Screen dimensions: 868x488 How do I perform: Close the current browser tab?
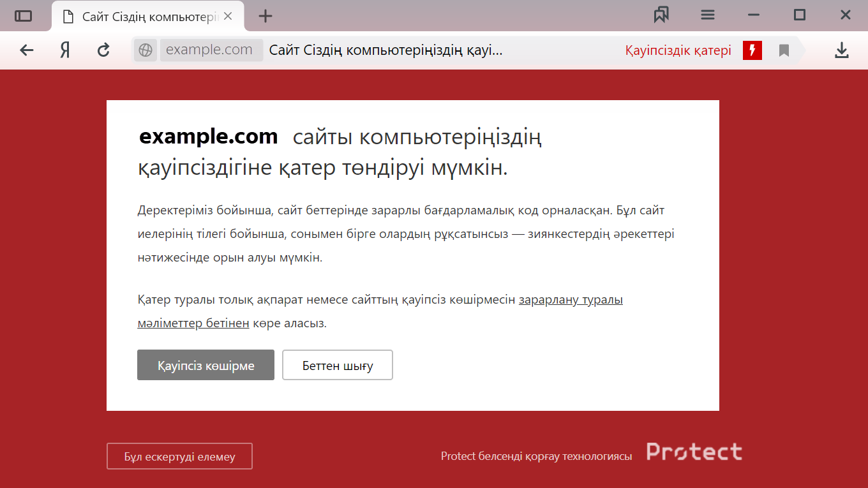pyautogui.click(x=228, y=17)
